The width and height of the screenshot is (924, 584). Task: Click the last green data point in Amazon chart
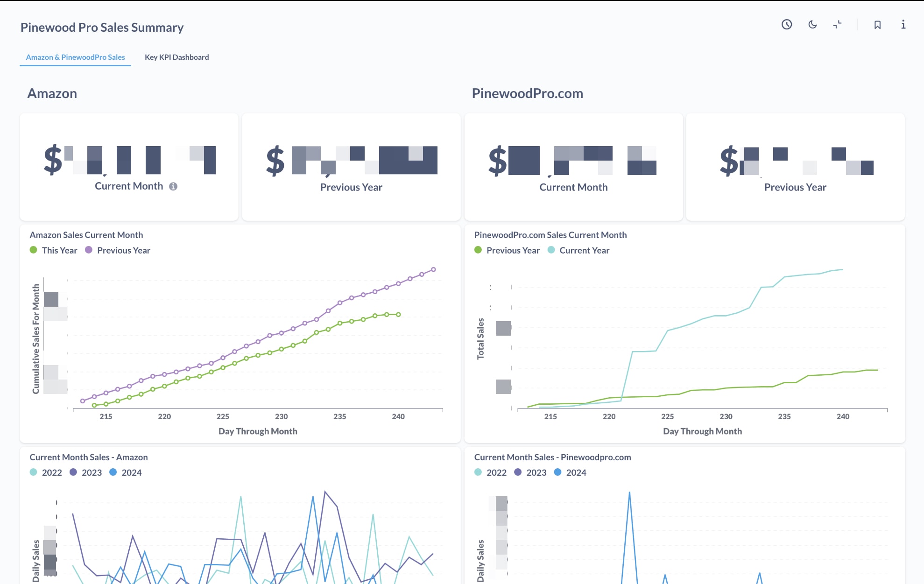coord(398,315)
